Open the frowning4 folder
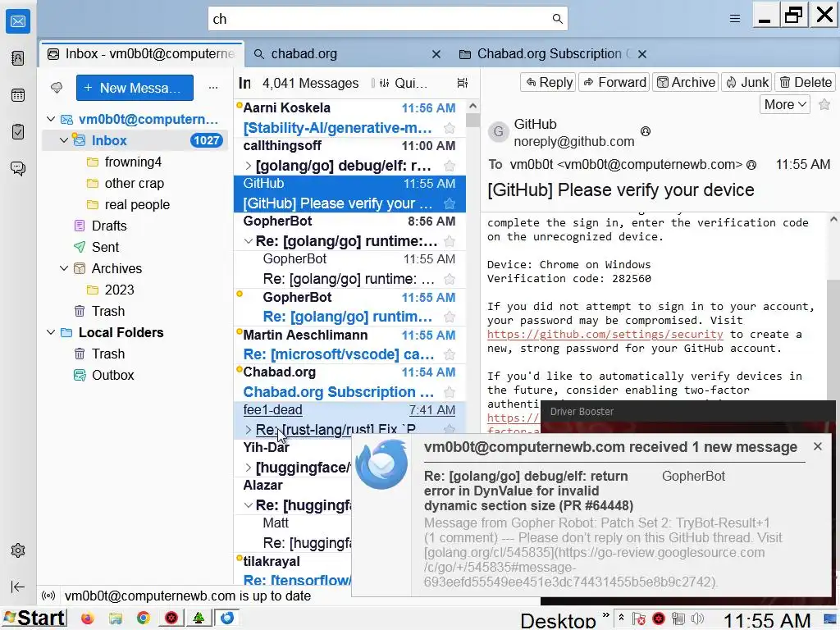Image resolution: width=840 pixels, height=630 pixels. click(134, 162)
